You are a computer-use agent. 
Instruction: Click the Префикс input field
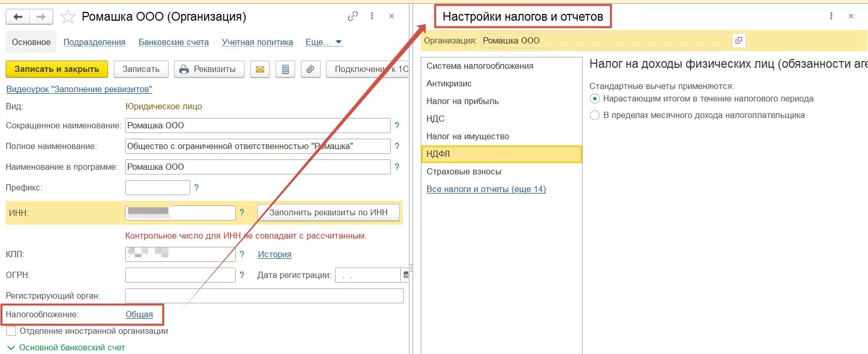point(158,187)
